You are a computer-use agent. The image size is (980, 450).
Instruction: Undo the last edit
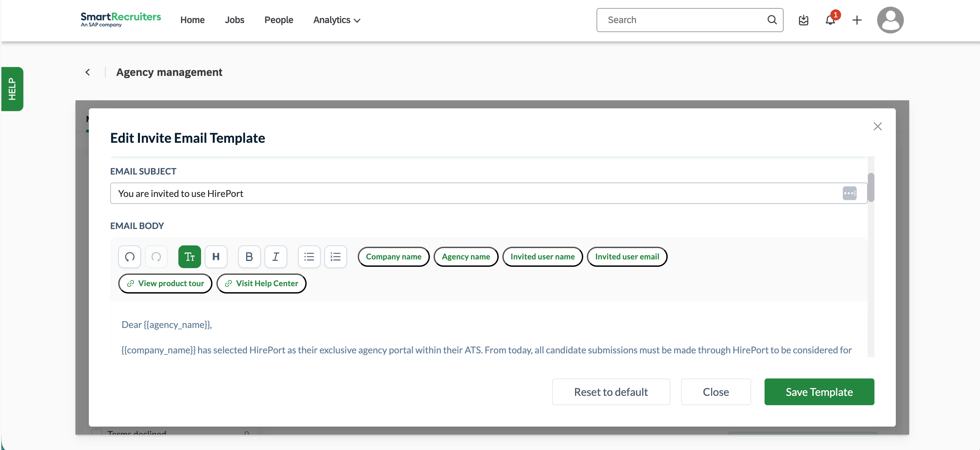[130, 257]
